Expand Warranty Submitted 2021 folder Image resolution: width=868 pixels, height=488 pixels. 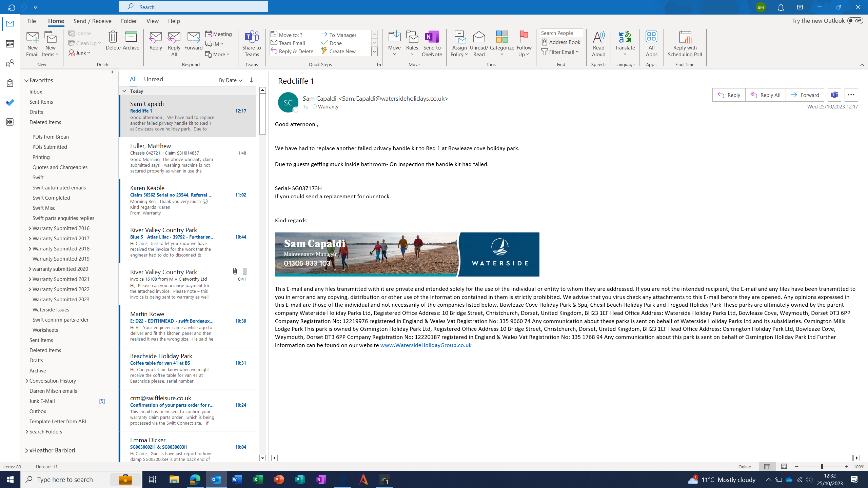(30, 279)
